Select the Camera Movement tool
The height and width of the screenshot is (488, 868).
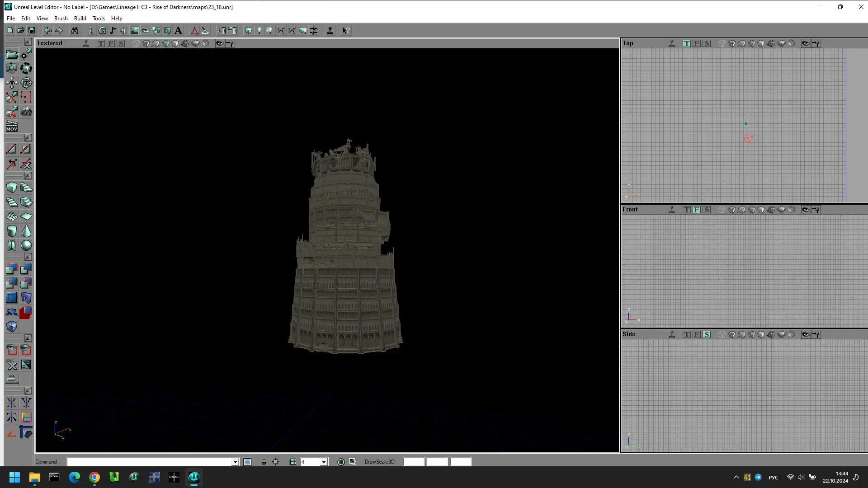12,54
